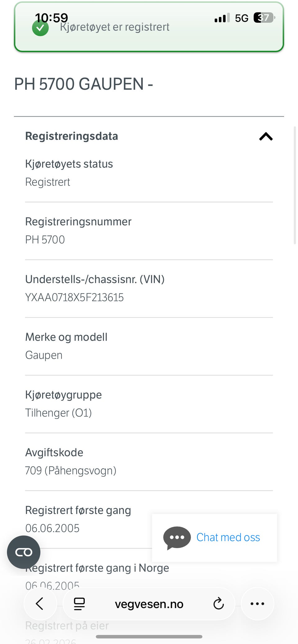Open the browser three-dot more menu
This screenshot has width=298, height=644.
[257, 604]
